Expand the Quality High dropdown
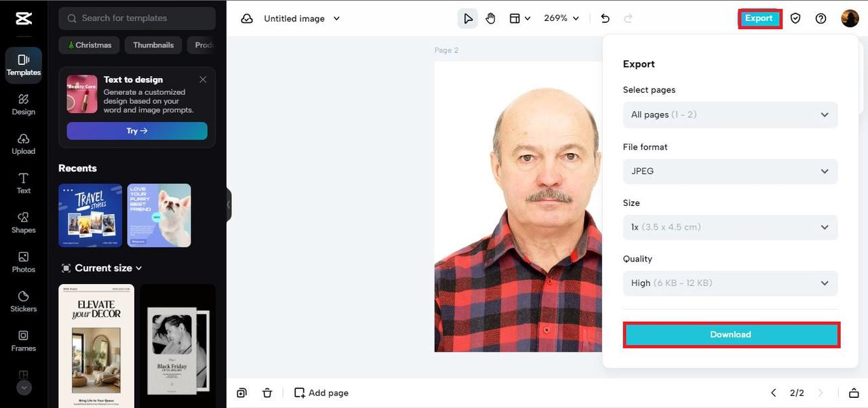Viewport: 868px width, 408px height. tap(730, 283)
